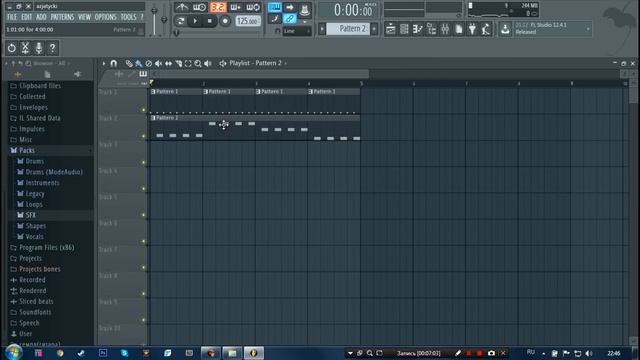This screenshot has height=360, width=640.
Task: Open the Browser/plugin picker toolbar button
Action: coord(431,29)
